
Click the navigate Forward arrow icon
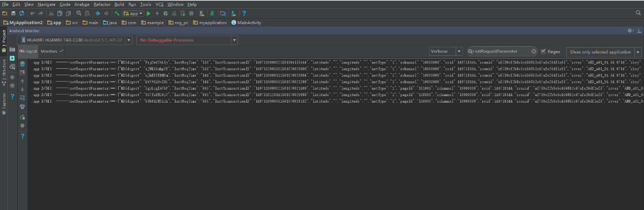106,13
